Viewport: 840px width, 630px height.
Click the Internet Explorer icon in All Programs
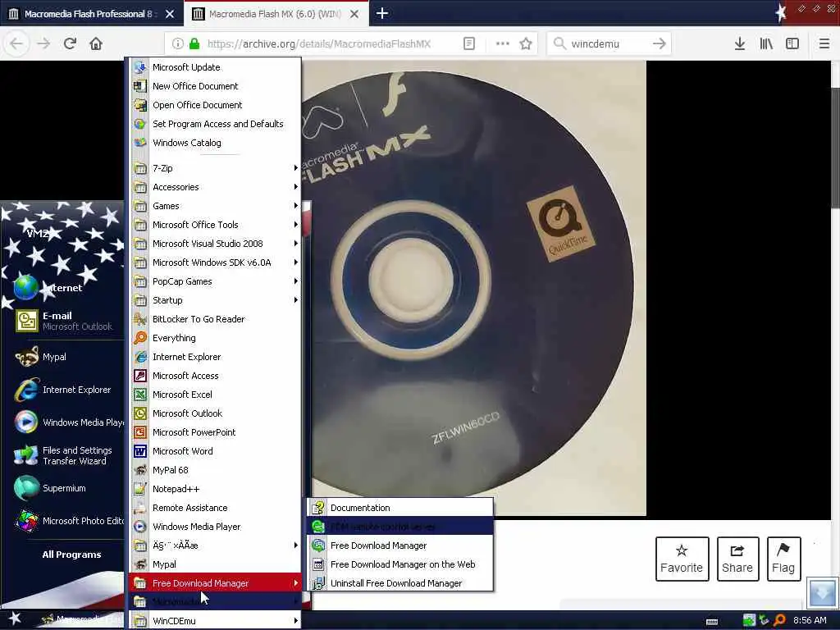click(x=139, y=357)
